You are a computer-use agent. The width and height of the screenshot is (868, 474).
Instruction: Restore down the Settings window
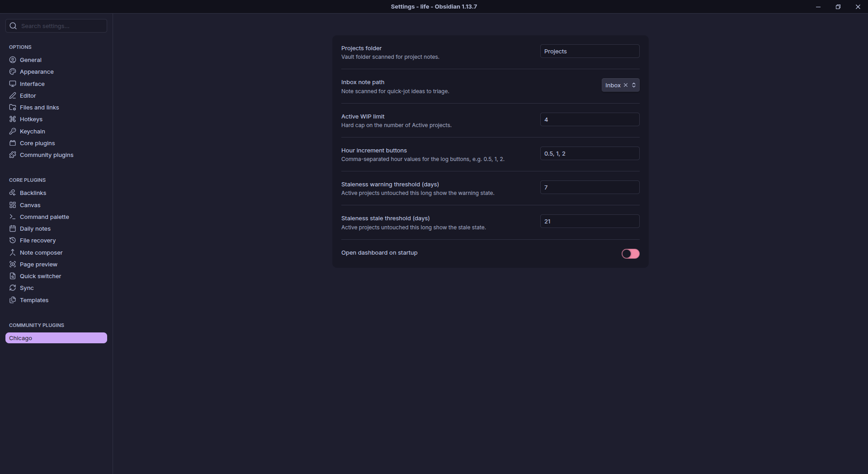[x=838, y=7]
